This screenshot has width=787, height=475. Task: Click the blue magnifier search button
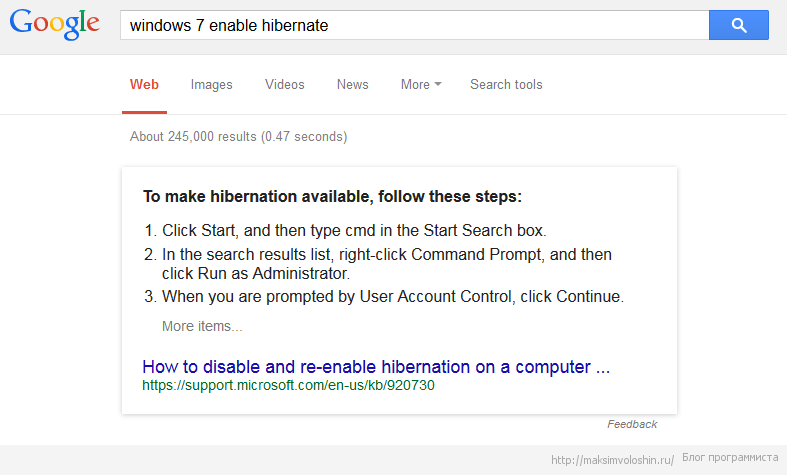click(738, 25)
